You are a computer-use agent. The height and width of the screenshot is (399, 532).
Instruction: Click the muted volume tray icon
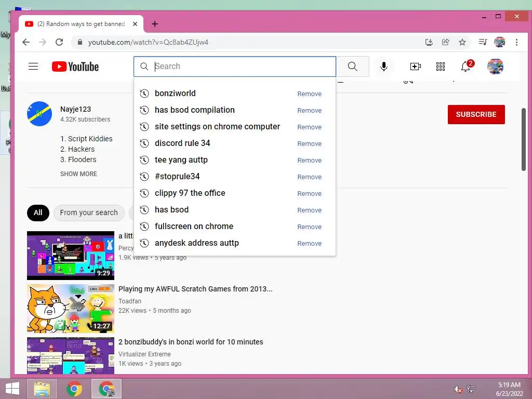(x=458, y=389)
